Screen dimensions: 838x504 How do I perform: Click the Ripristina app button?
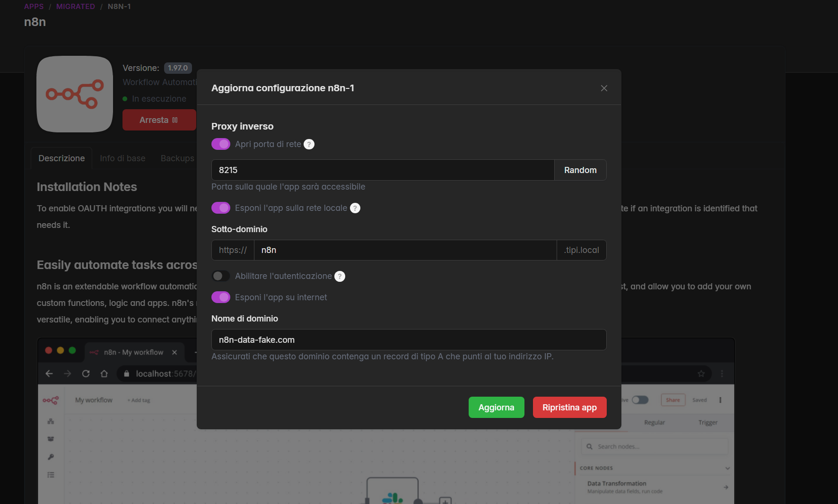coord(570,408)
